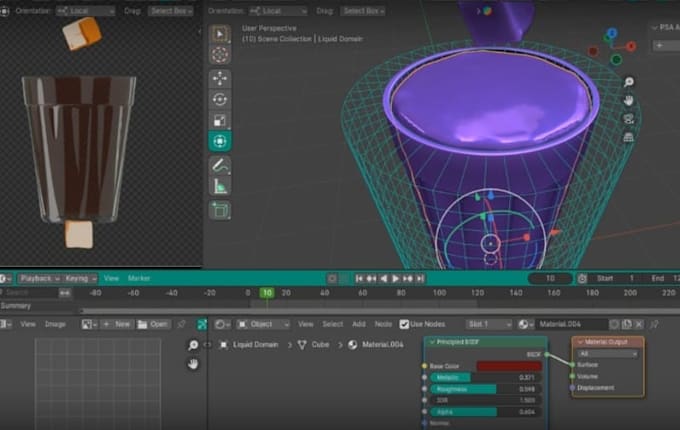Click the New image button
The width and height of the screenshot is (680, 430).
tap(117, 324)
